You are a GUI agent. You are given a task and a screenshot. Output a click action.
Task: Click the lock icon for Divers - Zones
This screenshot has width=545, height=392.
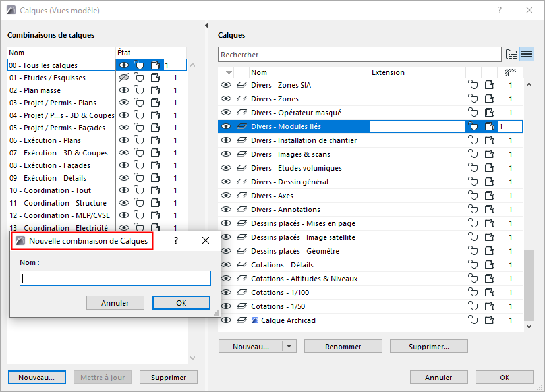[473, 99]
